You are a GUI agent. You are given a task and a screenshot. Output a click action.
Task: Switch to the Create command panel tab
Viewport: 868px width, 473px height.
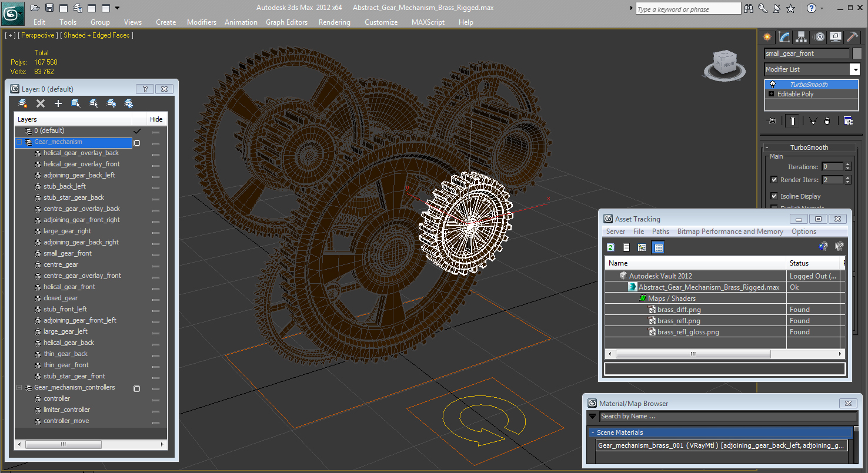767,37
